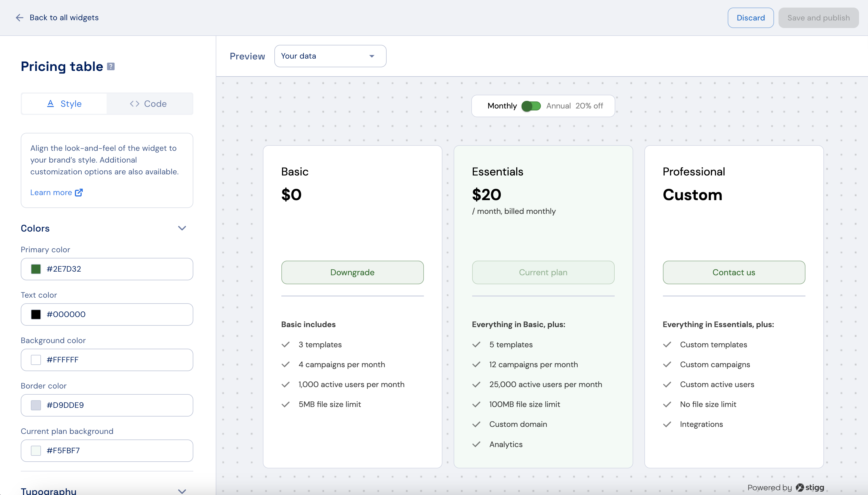The height and width of the screenshot is (495, 868).
Task: Click the stigg logo in footer
Action: point(810,487)
